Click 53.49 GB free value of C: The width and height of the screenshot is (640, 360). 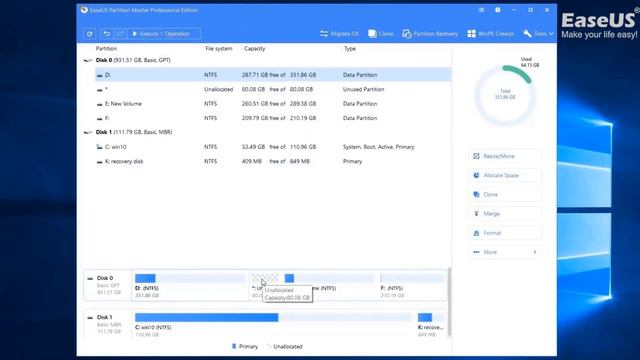point(253,147)
